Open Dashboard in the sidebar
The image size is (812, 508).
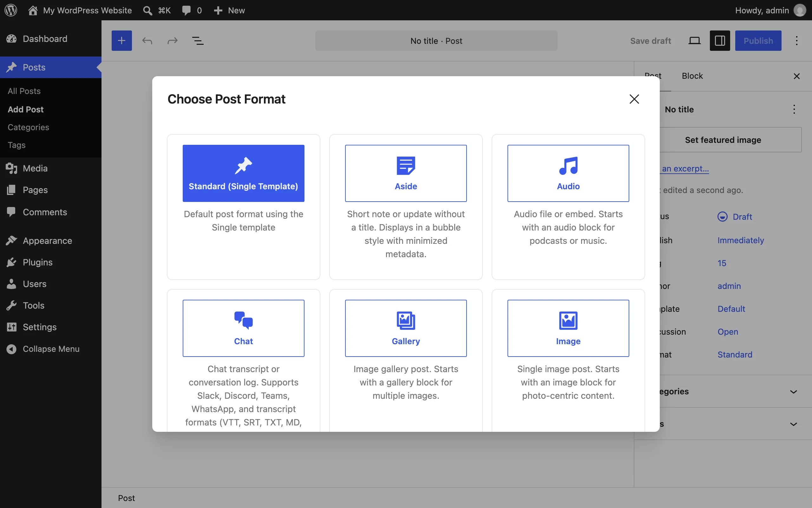pyautogui.click(x=51, y=39)
